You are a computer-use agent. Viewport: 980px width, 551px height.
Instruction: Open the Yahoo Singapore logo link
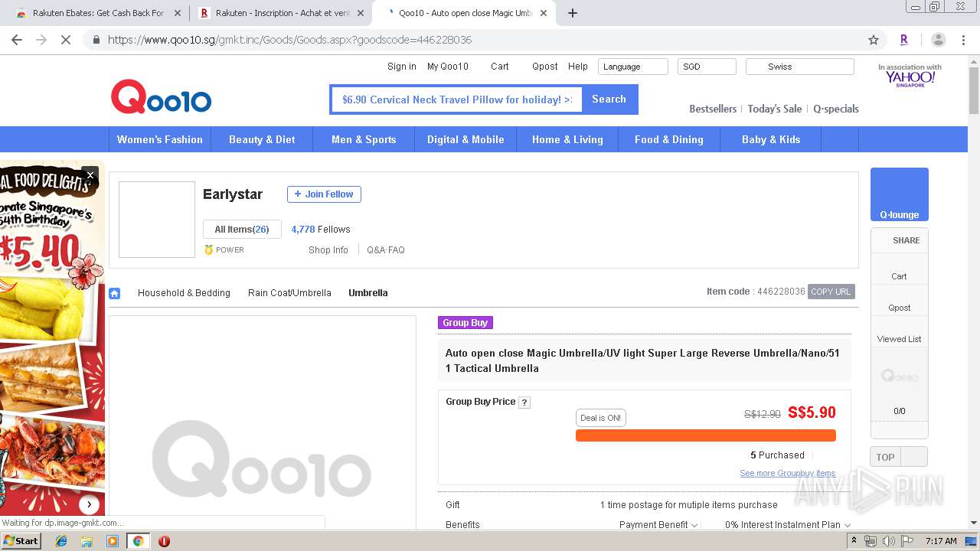point(910,76)
